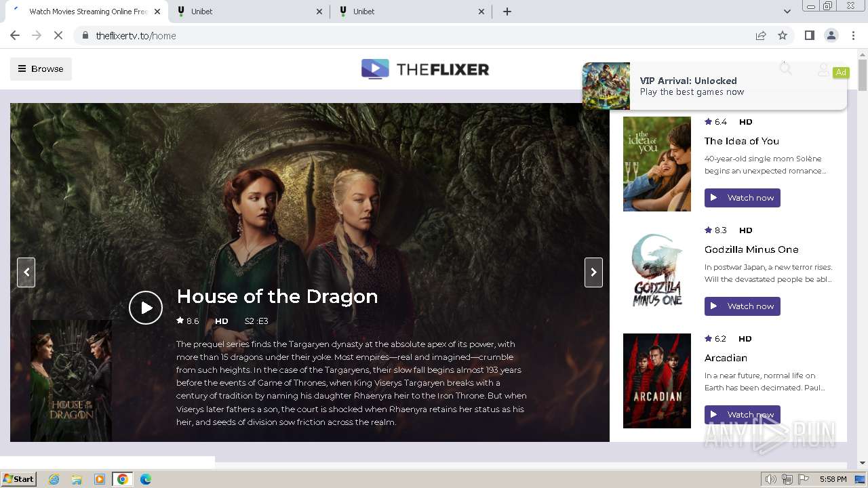The image size is (868, 488).
Task: Stop loading the page
Action: [58, 35]
